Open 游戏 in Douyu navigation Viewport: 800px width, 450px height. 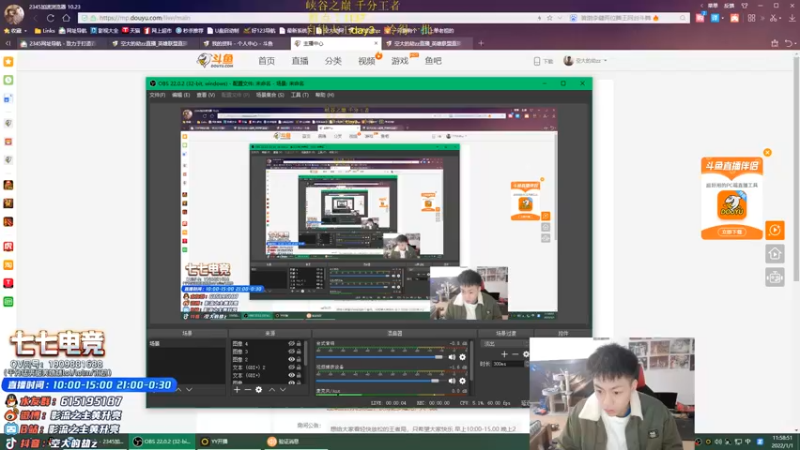coord(399,61)
